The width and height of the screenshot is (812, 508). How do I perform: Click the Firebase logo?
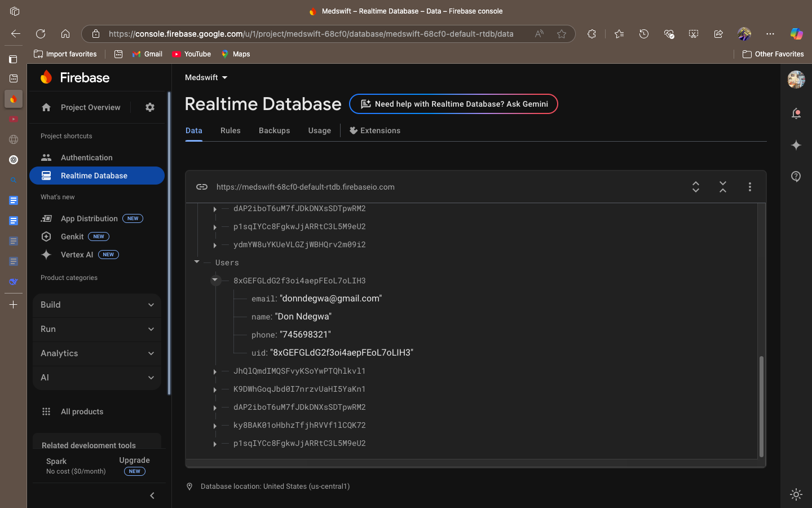75,77
